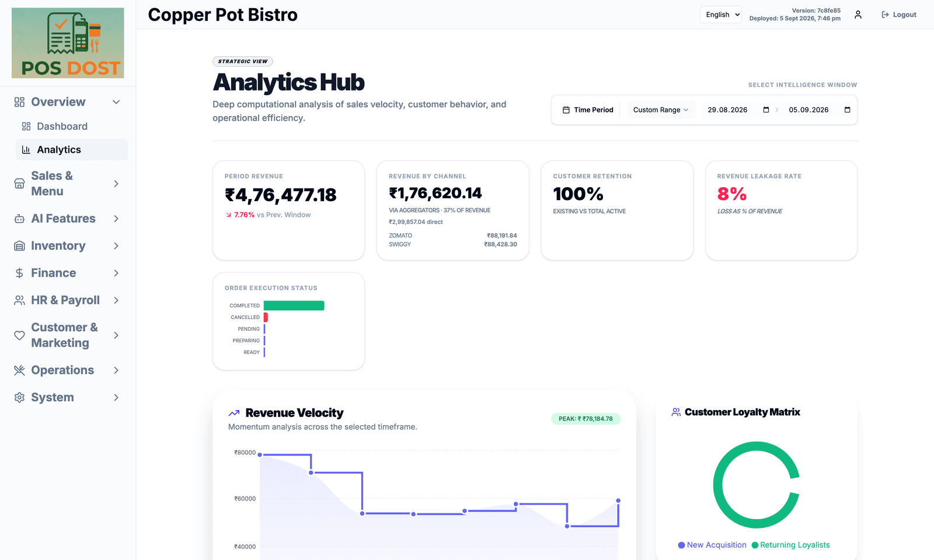Edit the end date 05.09.2026 field
Screen dimensions: 934x560
[809, 110]
